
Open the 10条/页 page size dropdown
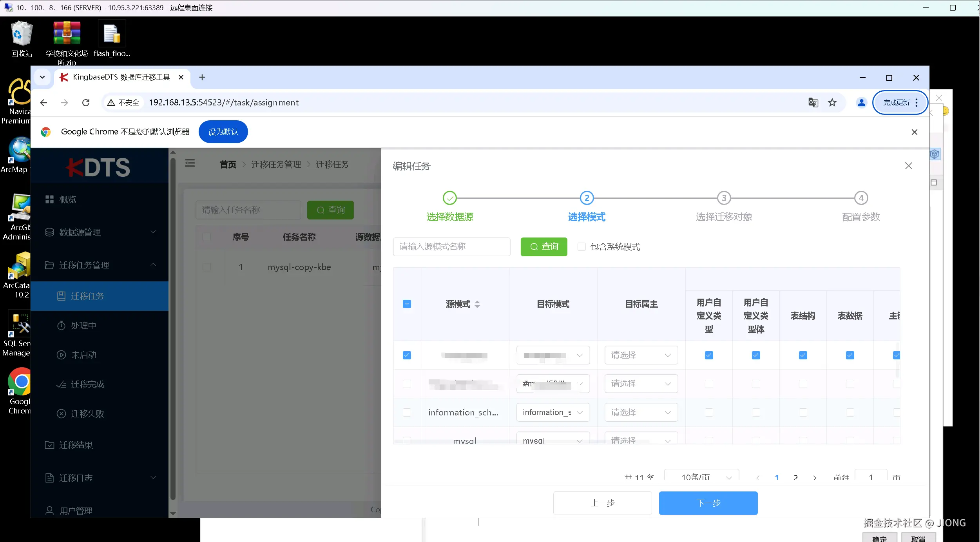701,477
